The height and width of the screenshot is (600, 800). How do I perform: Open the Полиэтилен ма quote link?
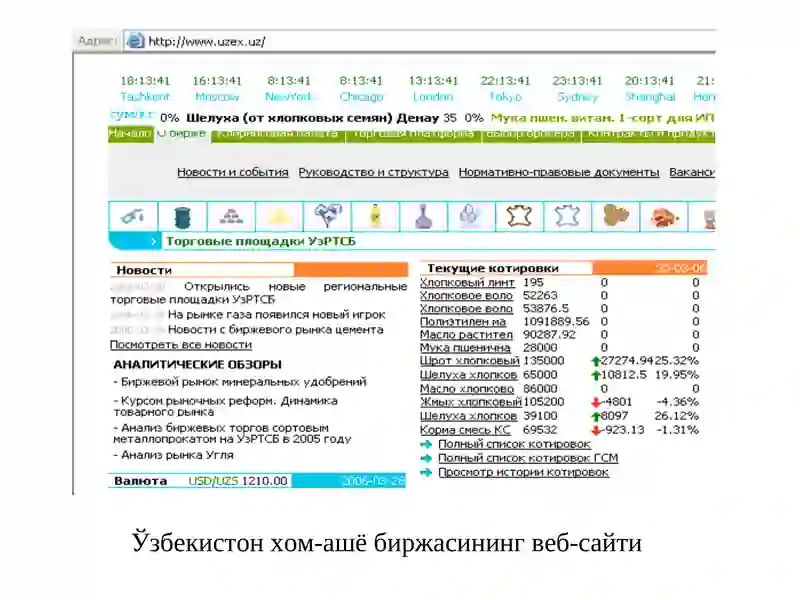click(463, 322)
